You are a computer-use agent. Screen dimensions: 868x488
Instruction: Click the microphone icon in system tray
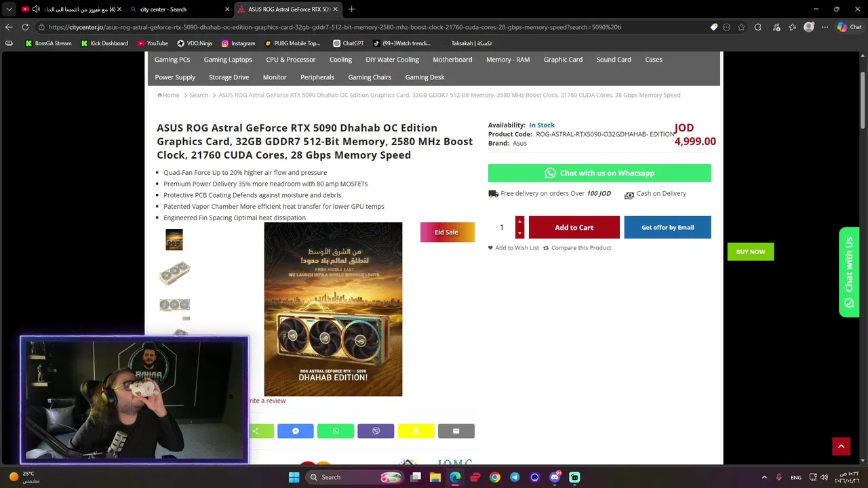pos(778,477)
